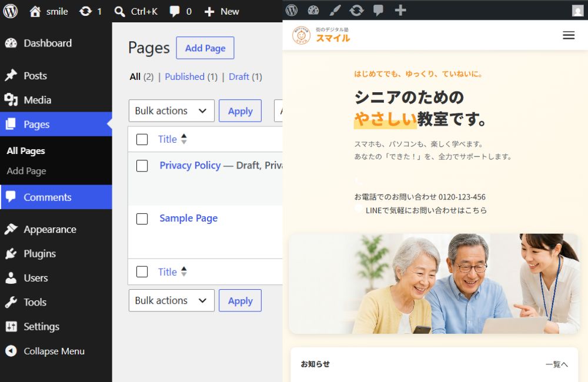Click the seniors with instructor hero photo
588x382 pixels.
pos(434,284)
